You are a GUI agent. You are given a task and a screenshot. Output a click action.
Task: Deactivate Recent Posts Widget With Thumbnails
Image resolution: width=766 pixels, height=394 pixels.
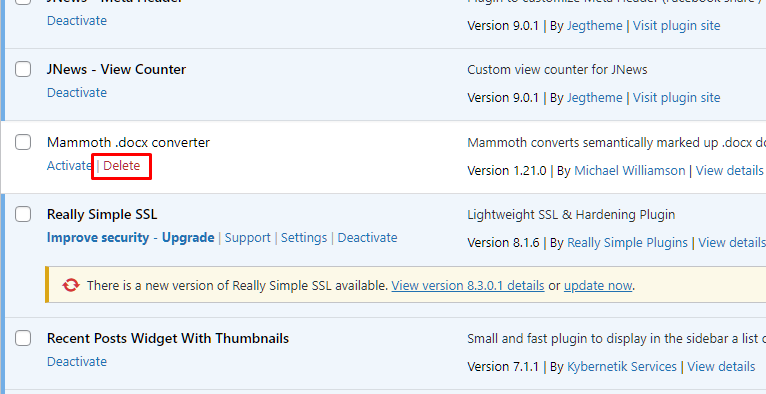(x=77, y=362)
